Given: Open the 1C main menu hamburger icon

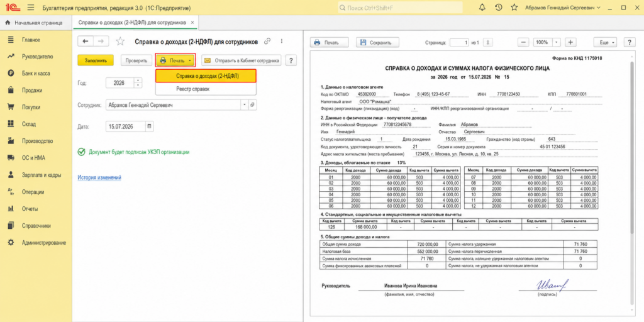Looking at the screenshot, I should [x=30, y=8].
